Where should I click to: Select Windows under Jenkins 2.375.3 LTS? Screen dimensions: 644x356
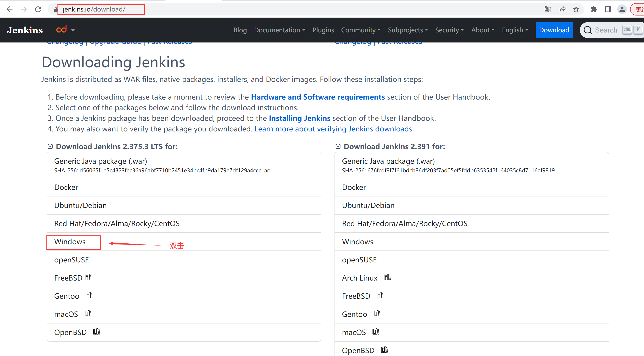pyautogui.click(x=70, y=242)
